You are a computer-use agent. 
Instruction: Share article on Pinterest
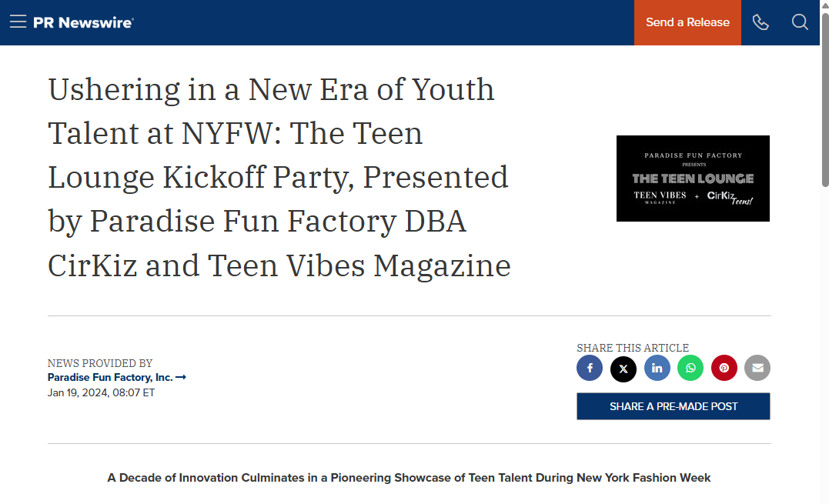724,369
